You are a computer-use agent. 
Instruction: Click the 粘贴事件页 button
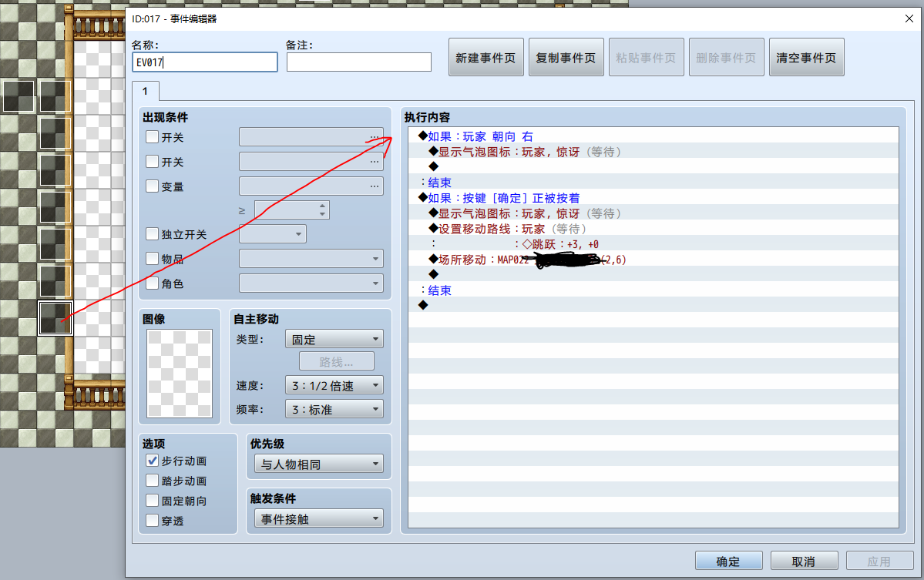coord(647,57)
